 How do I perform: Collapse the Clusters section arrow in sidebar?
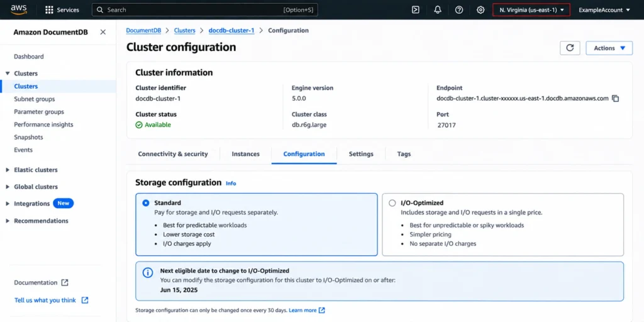(x=8, y=74)
